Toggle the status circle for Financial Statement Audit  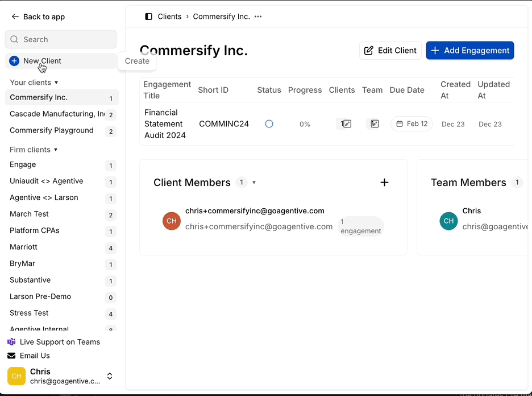point(269,124)
